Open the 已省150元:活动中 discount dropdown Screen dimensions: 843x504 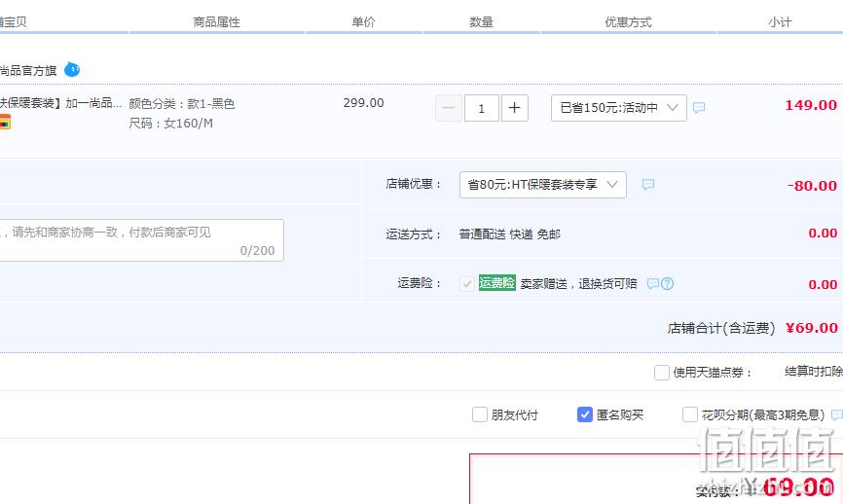point(619,108)
